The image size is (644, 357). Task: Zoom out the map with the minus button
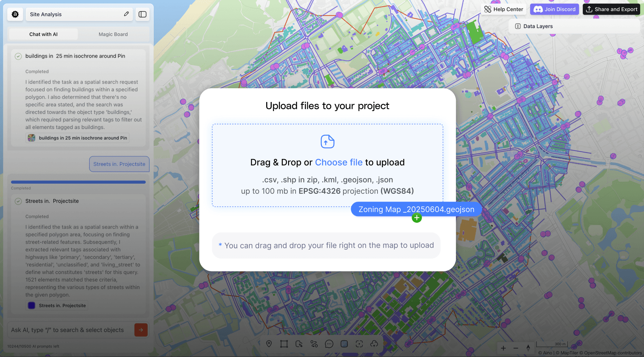tap(516, 348)
